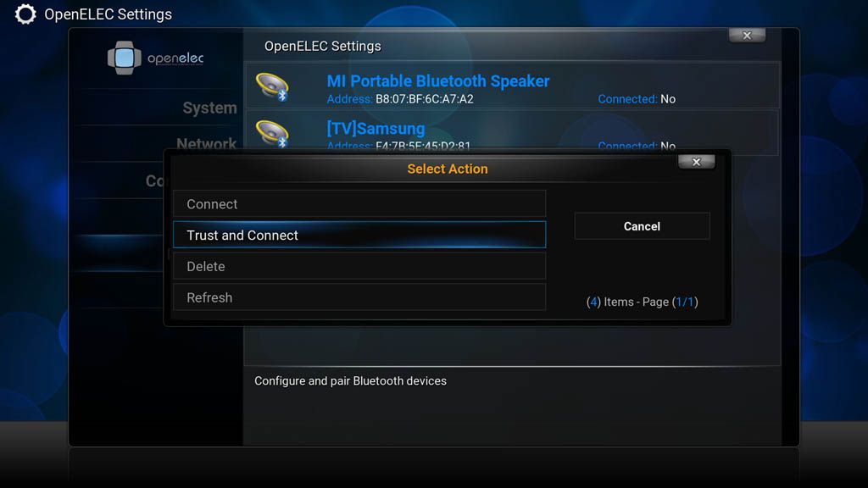Select the [TV]Samsung device name
The width and height of the screenshot is (868, 488).
click(x=376, y=129)
